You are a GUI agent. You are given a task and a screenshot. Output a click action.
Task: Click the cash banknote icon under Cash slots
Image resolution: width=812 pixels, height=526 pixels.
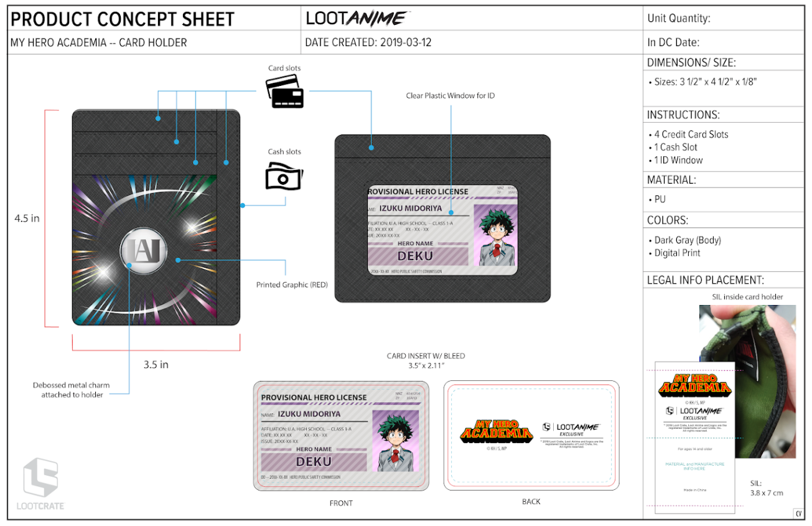[284, 176]
